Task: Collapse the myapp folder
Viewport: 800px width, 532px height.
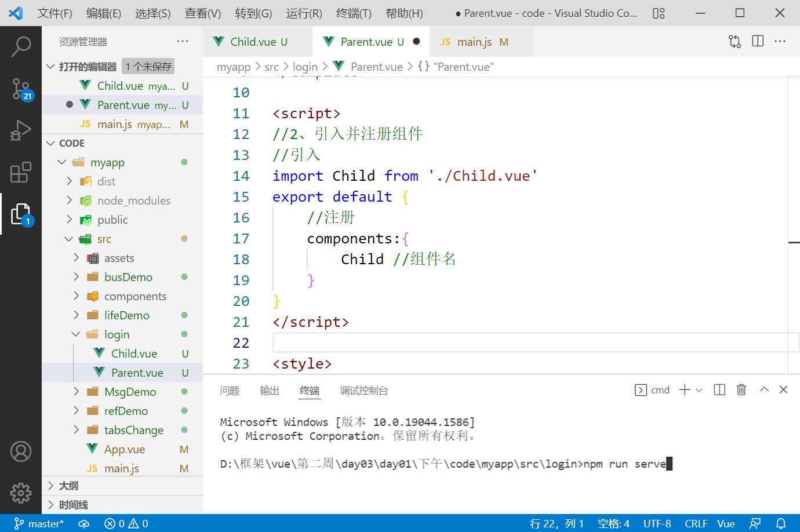Action: [x=62, y=162]
